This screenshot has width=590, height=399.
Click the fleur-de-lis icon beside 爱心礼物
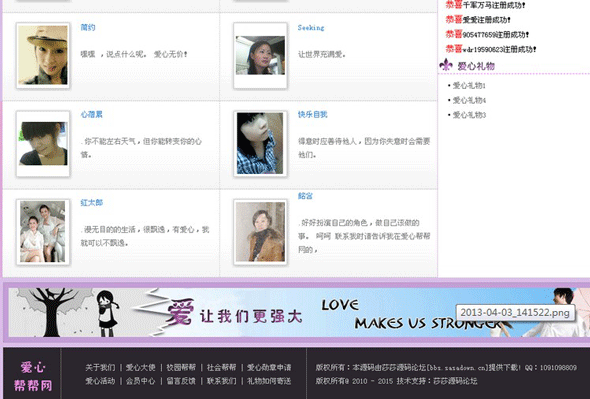[446, 65]
